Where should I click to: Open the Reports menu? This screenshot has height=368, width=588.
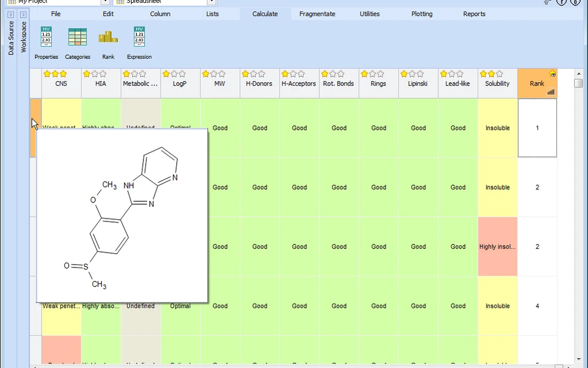click(474, 14)
